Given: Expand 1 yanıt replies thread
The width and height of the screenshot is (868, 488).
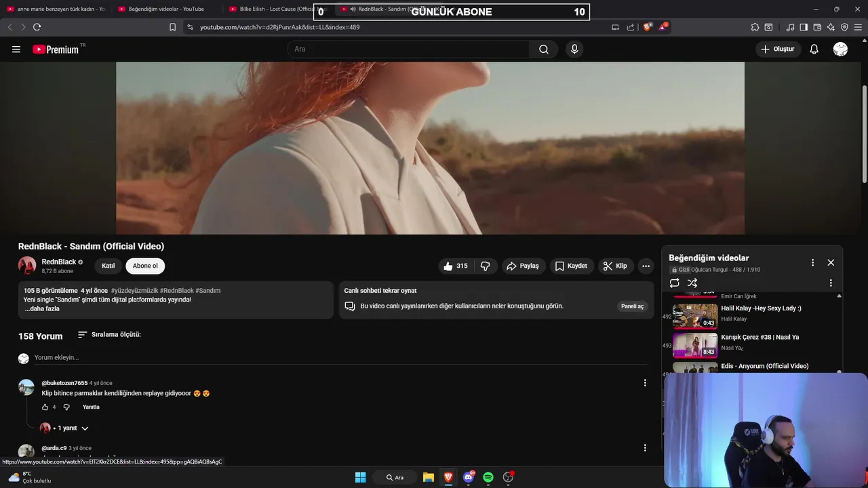Looking at the screenshot, I should [x=73, y=428].
